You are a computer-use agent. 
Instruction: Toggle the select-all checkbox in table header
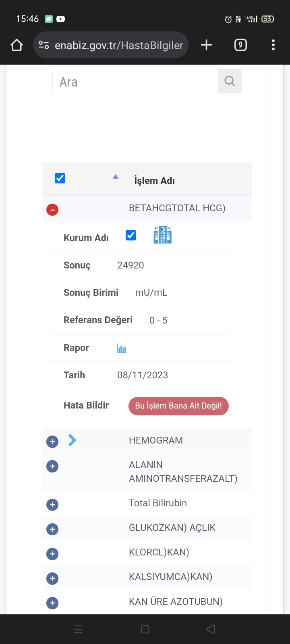tap(60, 178)
